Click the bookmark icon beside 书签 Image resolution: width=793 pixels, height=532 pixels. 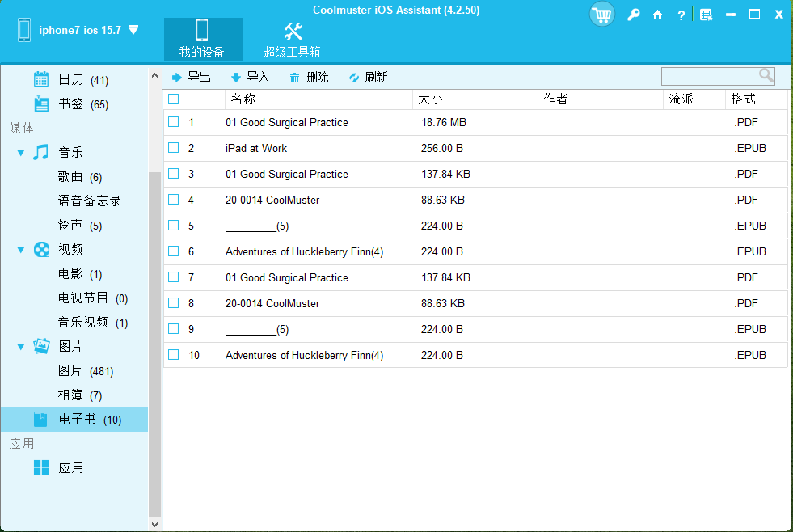pos(41,103)
